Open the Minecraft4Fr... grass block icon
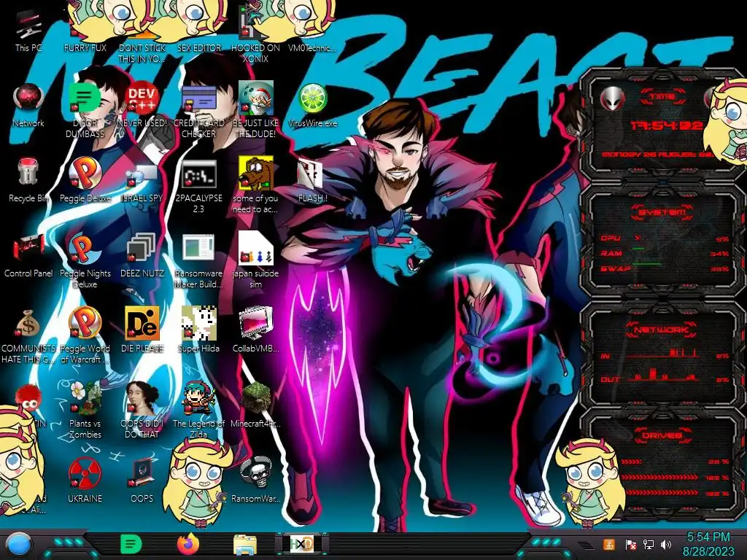The height and width of the screenshot is (560, 747). coord(255,405)
